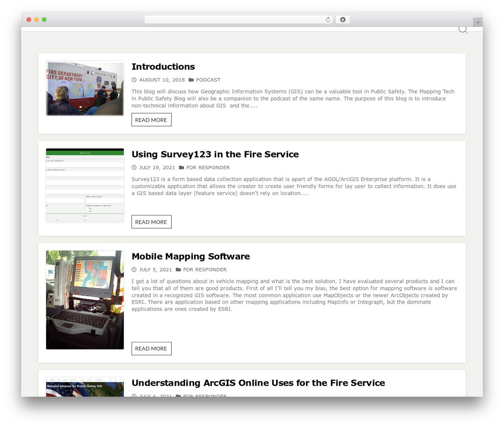Open the Survey123 form screenshot thumbnail

[x=85, y=186]
